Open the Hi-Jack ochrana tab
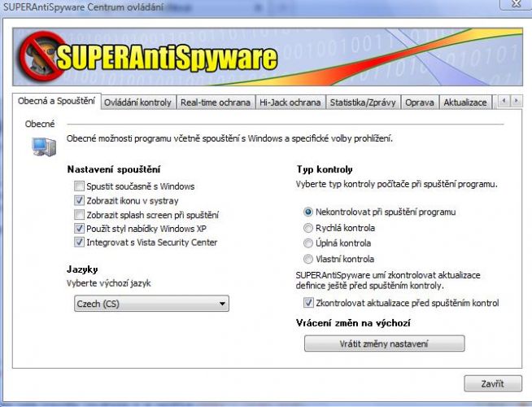532x407 pixels. (x=290, y=103)
